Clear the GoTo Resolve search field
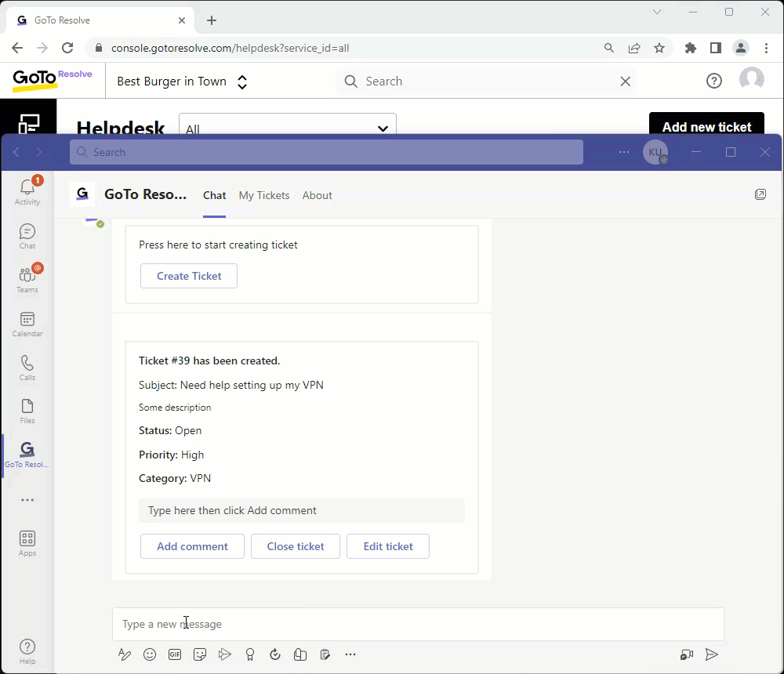 [625, 82]
